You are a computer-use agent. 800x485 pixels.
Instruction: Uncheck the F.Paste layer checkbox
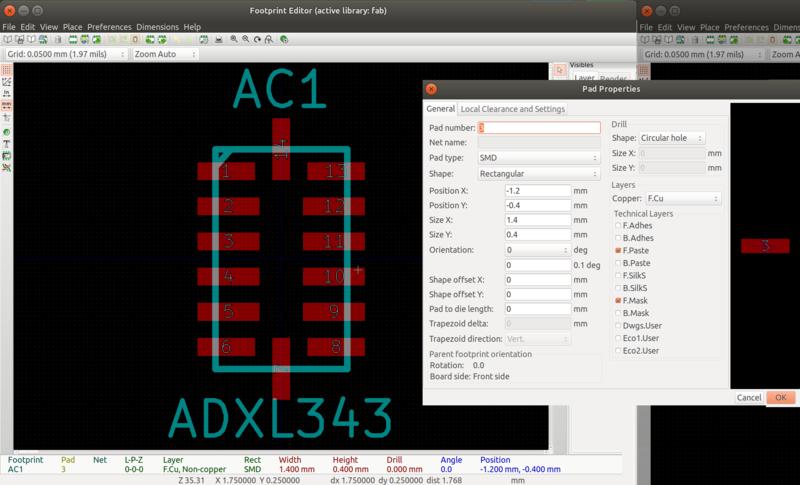(x=618, y=250)
